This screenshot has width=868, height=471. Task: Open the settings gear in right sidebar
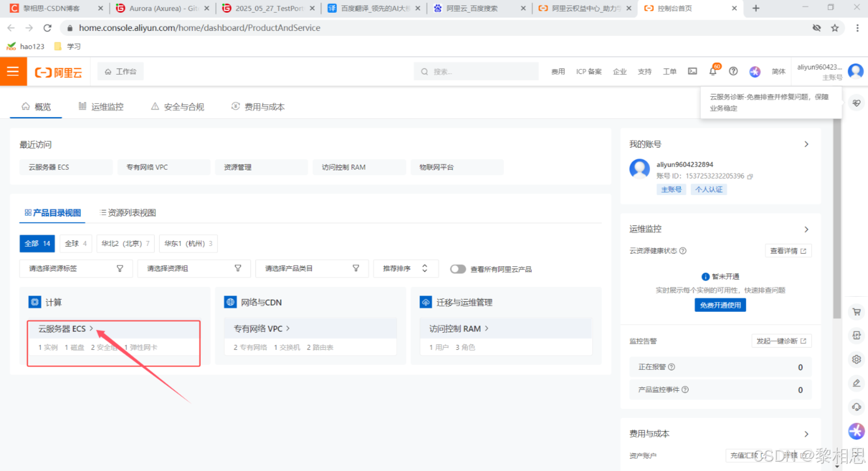[x=856, y=359]
